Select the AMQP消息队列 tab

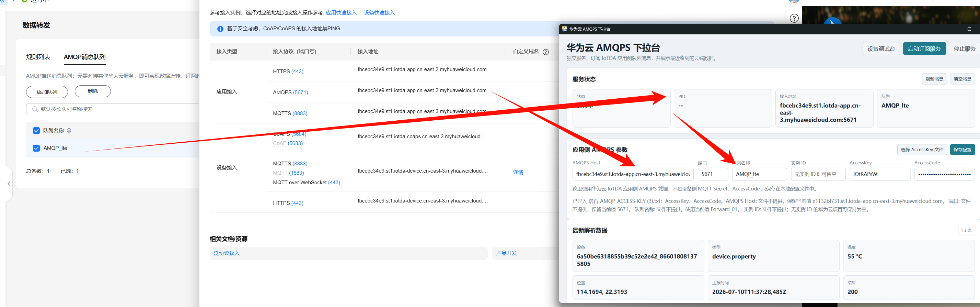84,57
